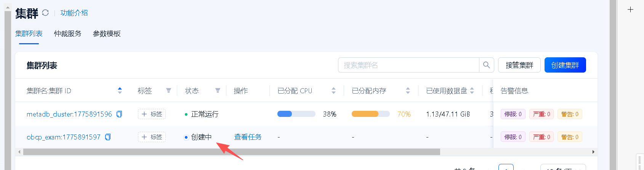Open the 标签 column filter icon

pyautogui.click(x=168, y=91)
